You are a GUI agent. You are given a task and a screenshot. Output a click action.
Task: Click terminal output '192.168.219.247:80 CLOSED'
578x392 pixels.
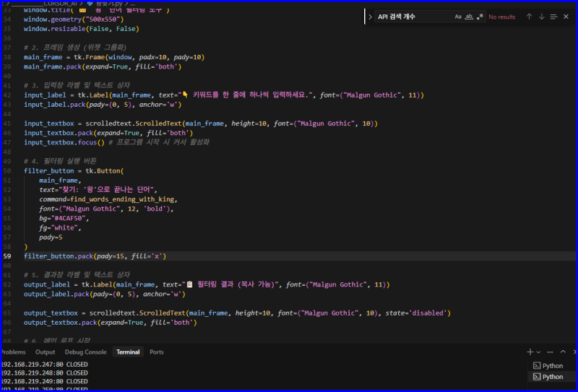(44, 365)
